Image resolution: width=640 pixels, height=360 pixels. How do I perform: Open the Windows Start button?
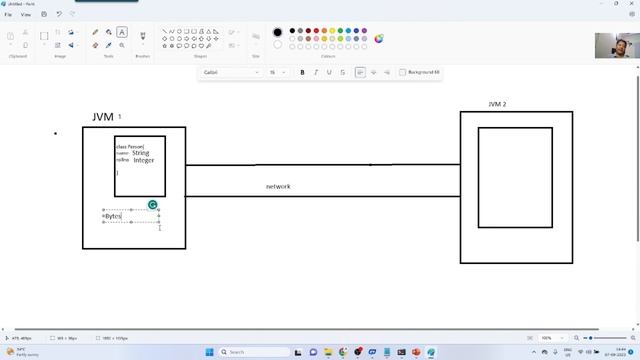(209, 352)
